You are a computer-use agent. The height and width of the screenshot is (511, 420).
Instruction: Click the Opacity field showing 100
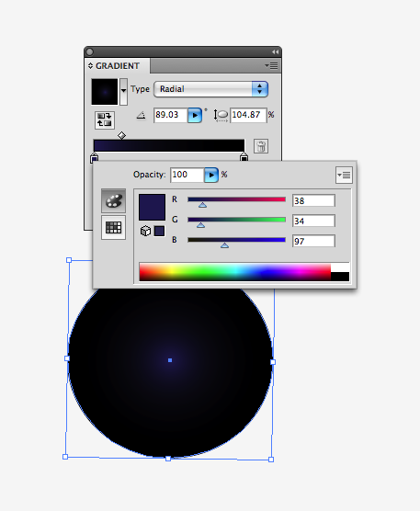[187, 175]
